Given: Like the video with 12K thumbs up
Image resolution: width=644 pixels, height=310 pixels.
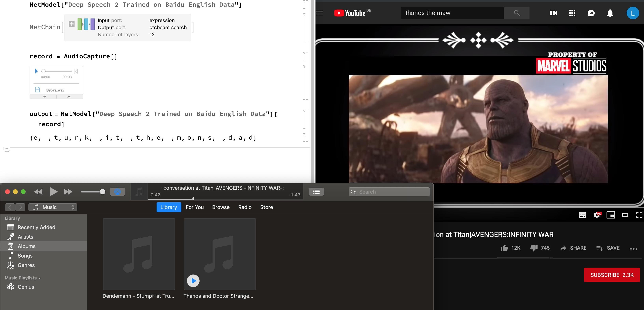Looking at the screenshot, I should 510,248.
